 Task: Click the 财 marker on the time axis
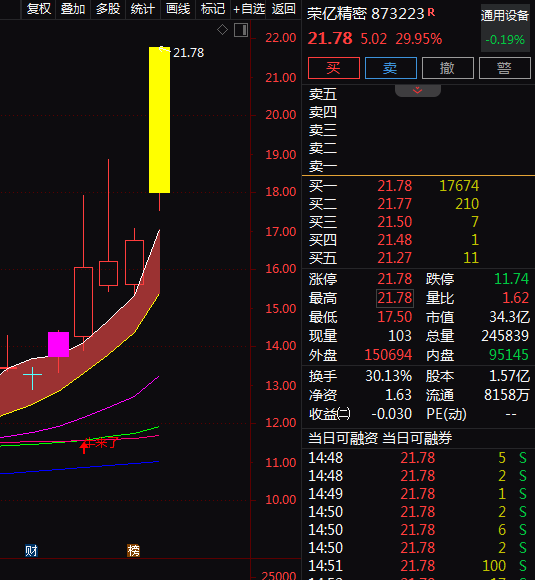(31, 551)
